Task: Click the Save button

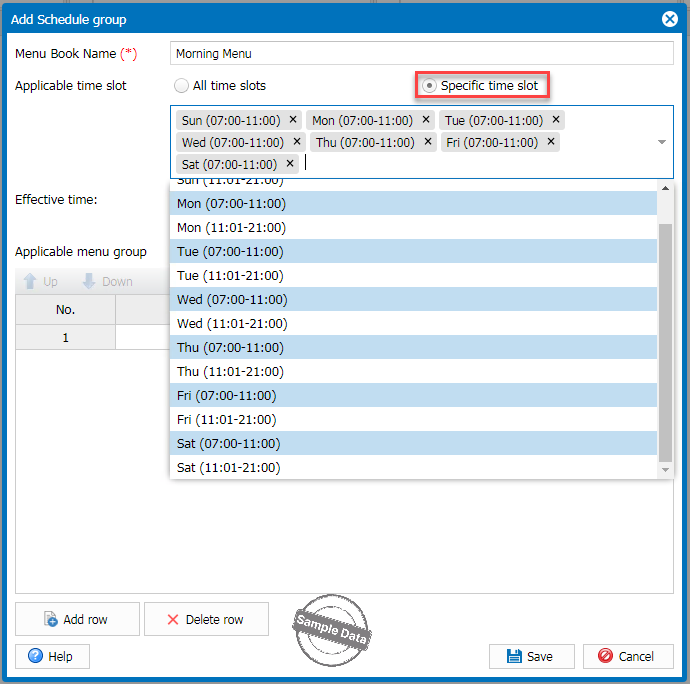Action: click(x=531, y=657)
